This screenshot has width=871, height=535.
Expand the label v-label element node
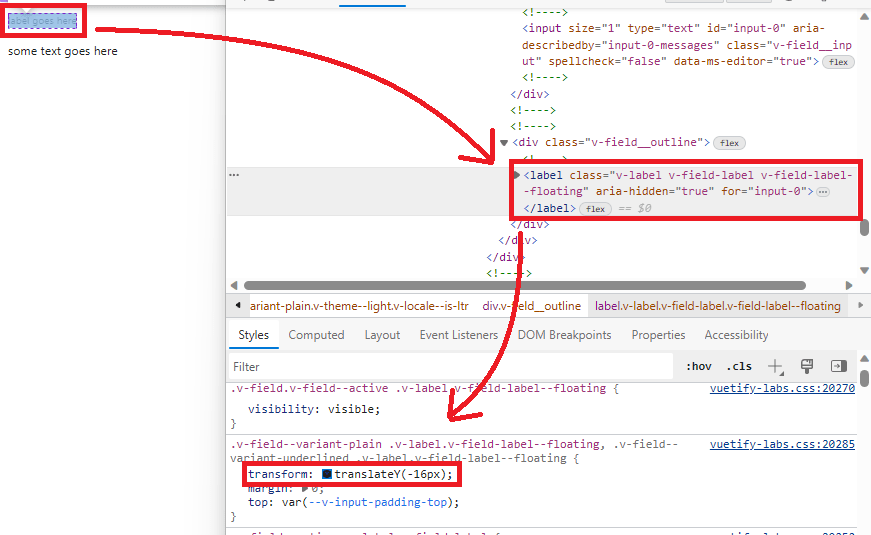point(517,176)
